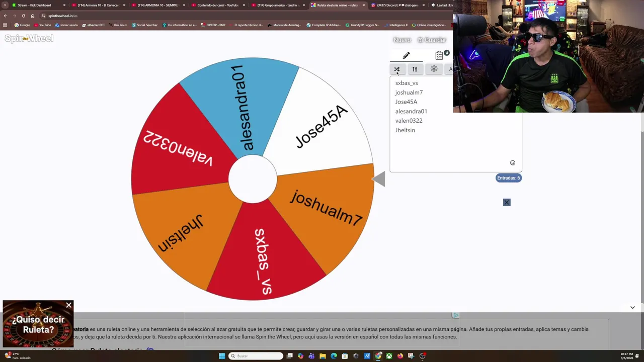This screenshot has width=644, height=362.
Task: Go back in browser history
Action: [6, 16]
